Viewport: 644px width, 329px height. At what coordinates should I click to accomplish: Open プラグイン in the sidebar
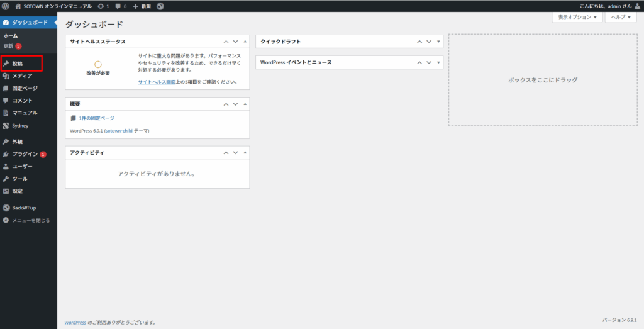[25, 154]
